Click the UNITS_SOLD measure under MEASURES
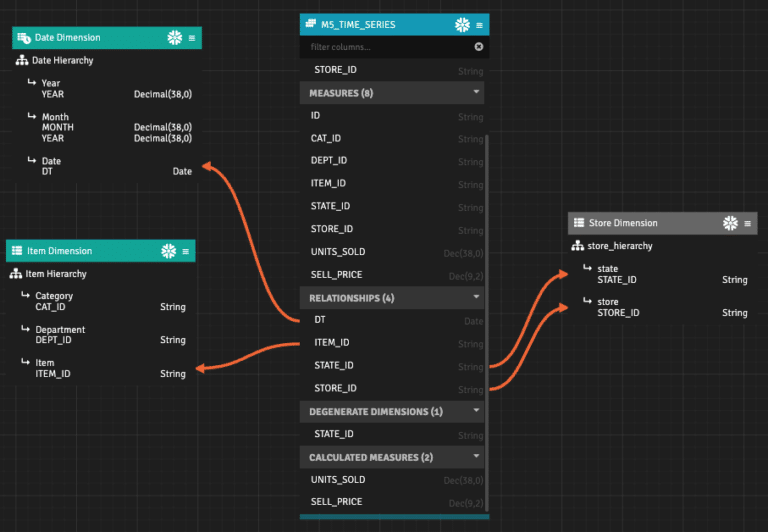The width and height of the screenshot is (768, 532). [338, 252]
